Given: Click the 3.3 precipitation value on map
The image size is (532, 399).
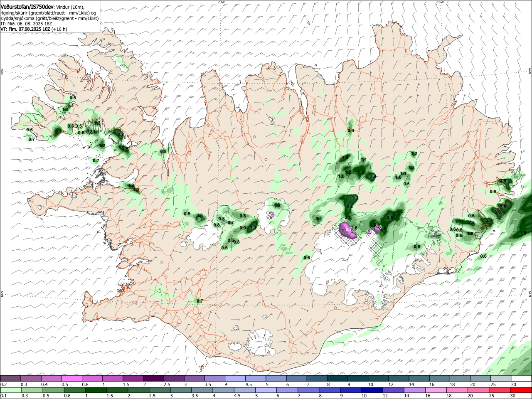Looking at the screenshot, I should (253, 228).
